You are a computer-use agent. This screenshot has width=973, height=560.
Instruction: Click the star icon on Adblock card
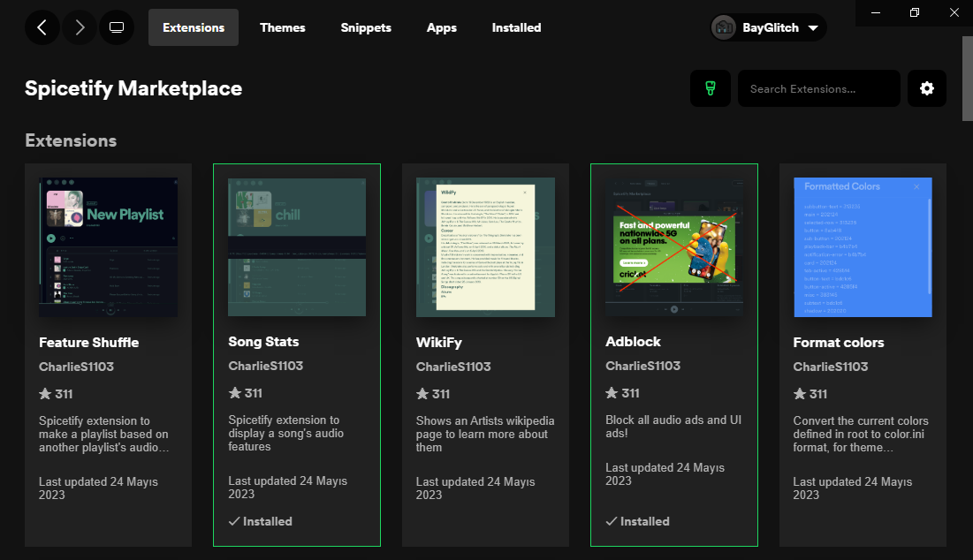click(x=612, y=392)
